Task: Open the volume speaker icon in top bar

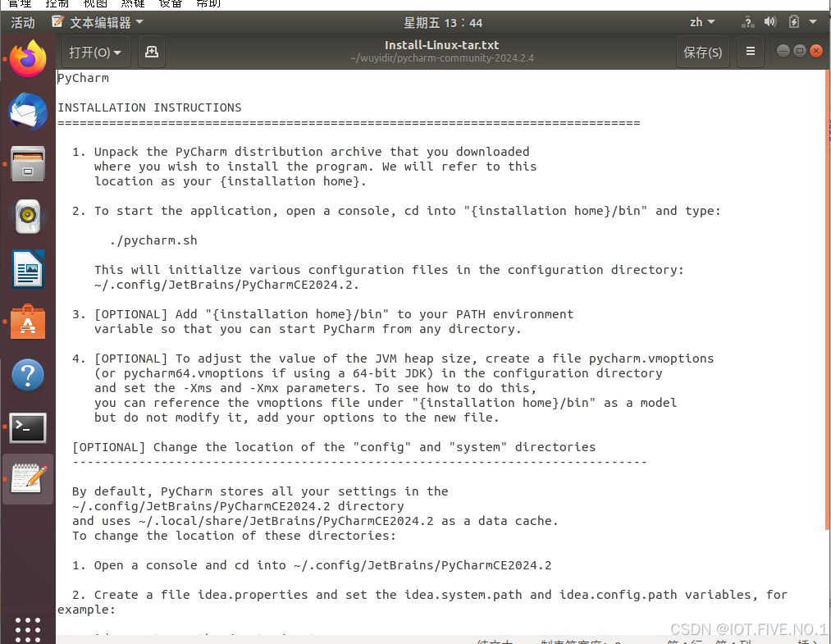Action: pyautogui.click(x=769, y=21)
